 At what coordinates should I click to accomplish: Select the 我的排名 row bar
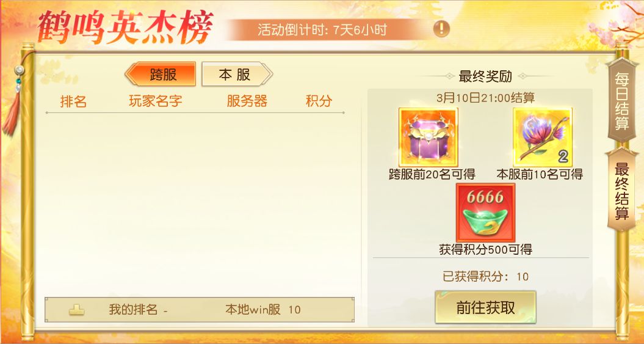[200, 310]
